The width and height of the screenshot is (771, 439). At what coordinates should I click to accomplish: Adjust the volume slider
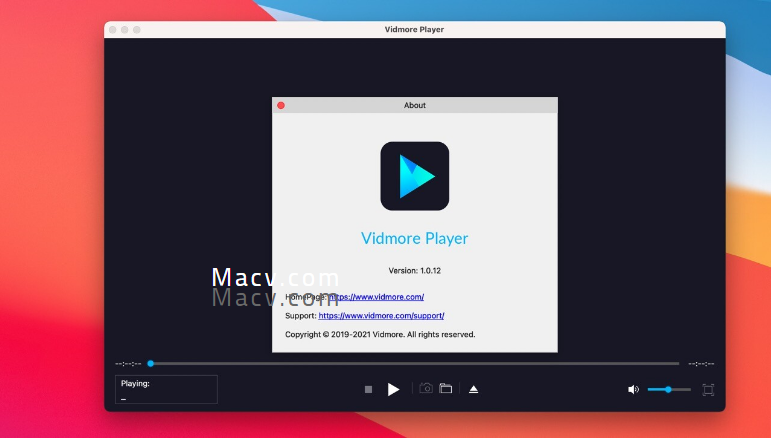coord(669,389)
